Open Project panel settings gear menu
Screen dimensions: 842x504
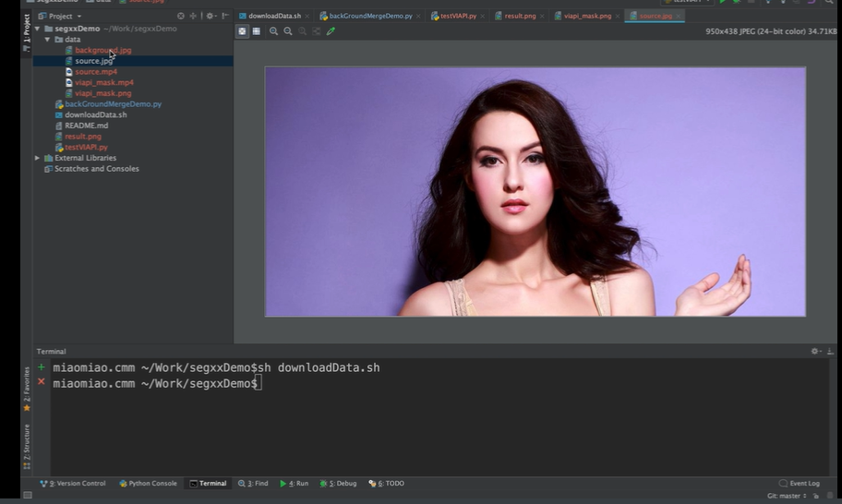(x=210, y=16)
